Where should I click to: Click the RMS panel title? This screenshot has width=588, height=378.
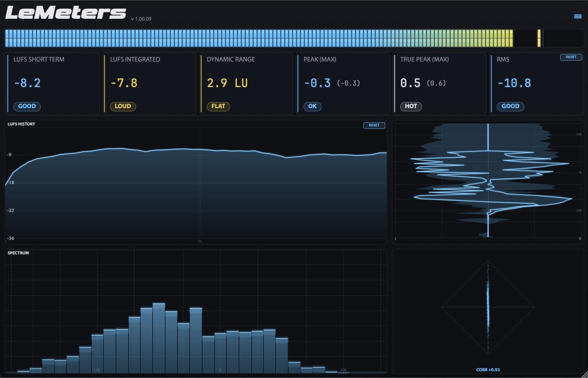[503, 60]
